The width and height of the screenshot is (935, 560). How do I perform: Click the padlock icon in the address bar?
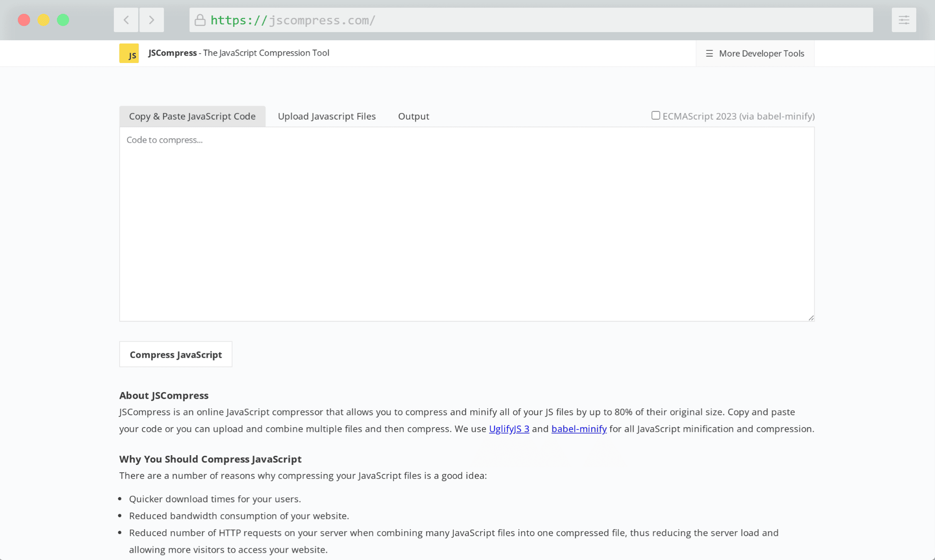click(x=200, y=20)
